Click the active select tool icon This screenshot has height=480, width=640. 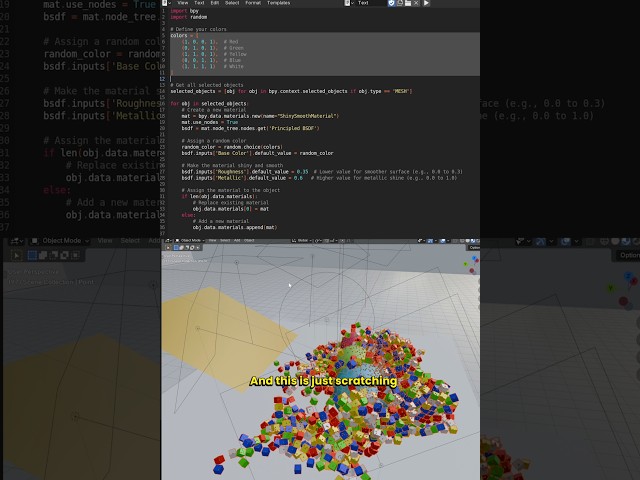168,247
